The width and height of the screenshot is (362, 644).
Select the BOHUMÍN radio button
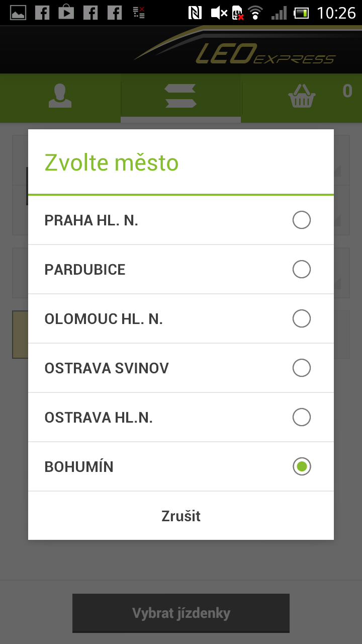(x=302, y=466)
